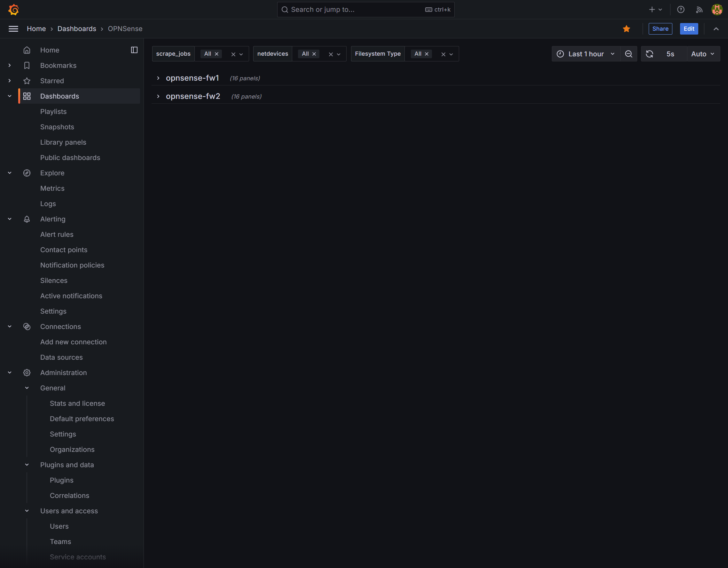Click the Starred star icon in sidebar

(x=27, y=81)
